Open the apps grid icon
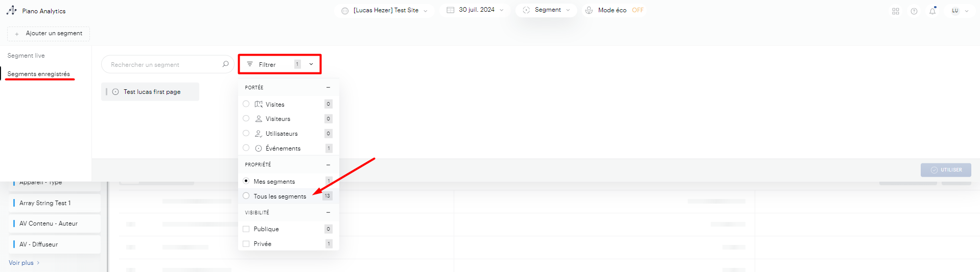The image size is (980, 272). click(x=895, y=11)
